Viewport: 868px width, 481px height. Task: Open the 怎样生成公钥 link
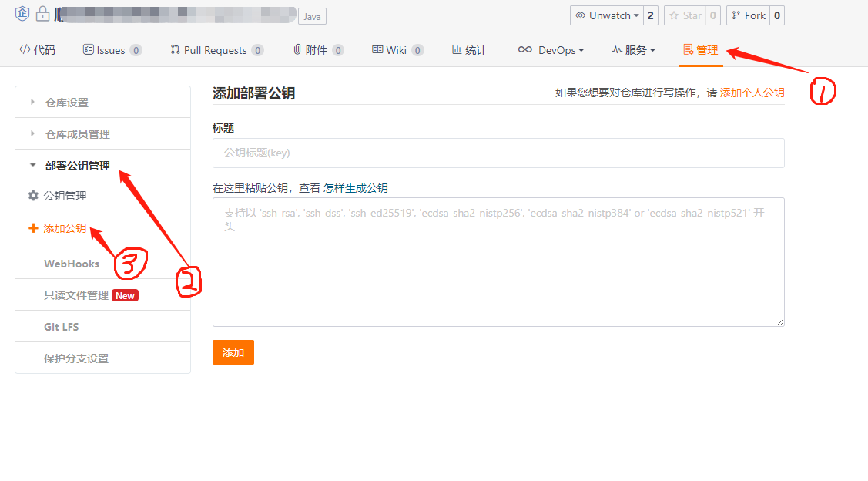(355, 188)
